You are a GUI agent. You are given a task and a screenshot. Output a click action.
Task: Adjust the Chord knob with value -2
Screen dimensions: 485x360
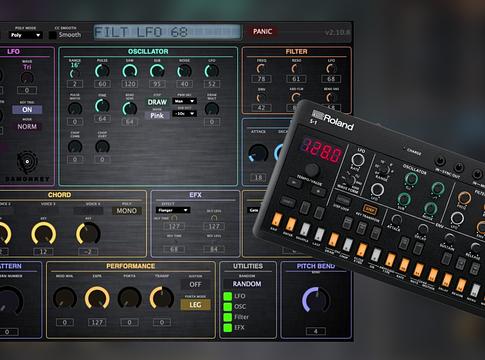[x=88, y=233]
